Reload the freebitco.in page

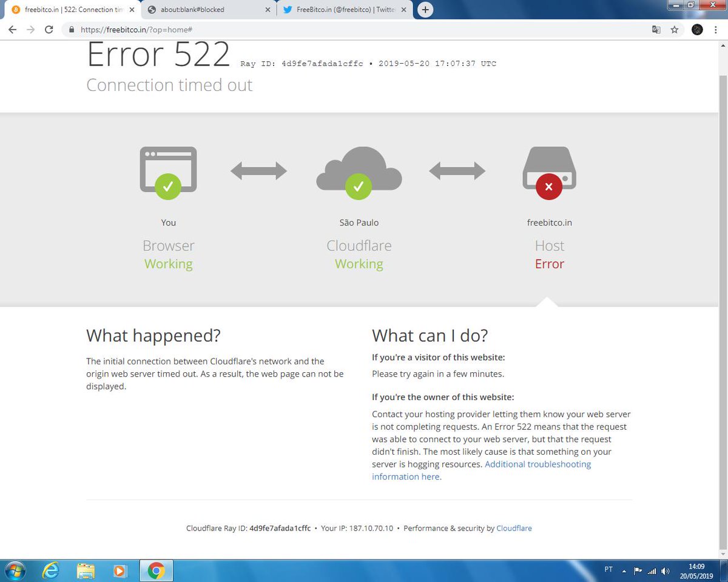pos(49,29)
